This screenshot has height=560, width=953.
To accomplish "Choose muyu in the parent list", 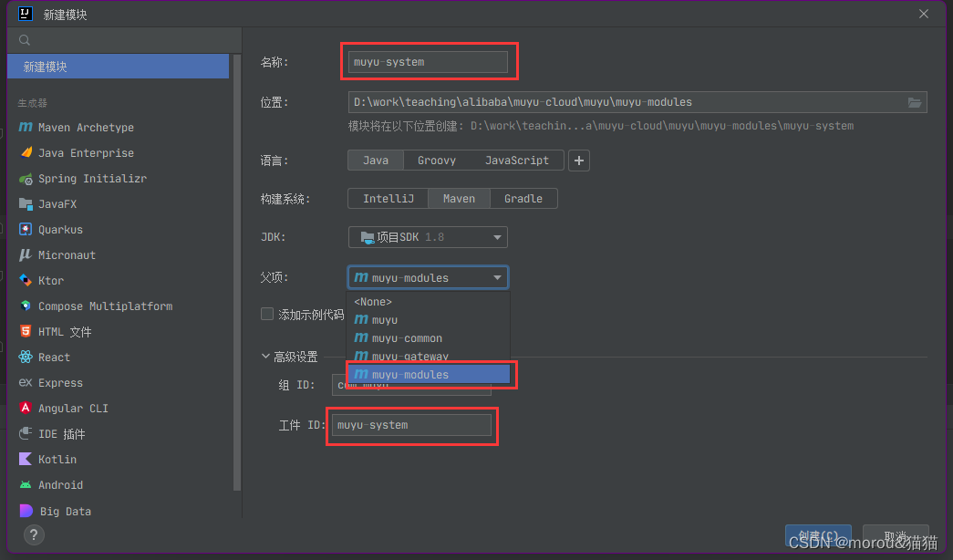I will (x=428, y=320).
